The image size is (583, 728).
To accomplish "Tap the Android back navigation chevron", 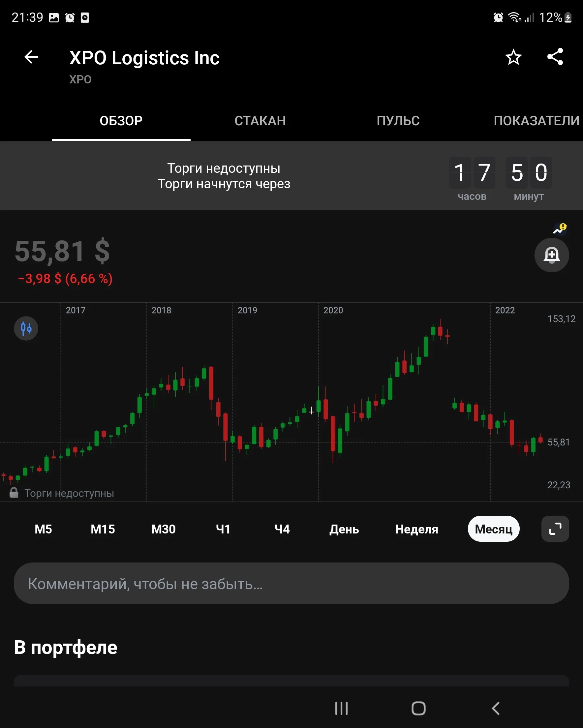I will coord(496,708).
